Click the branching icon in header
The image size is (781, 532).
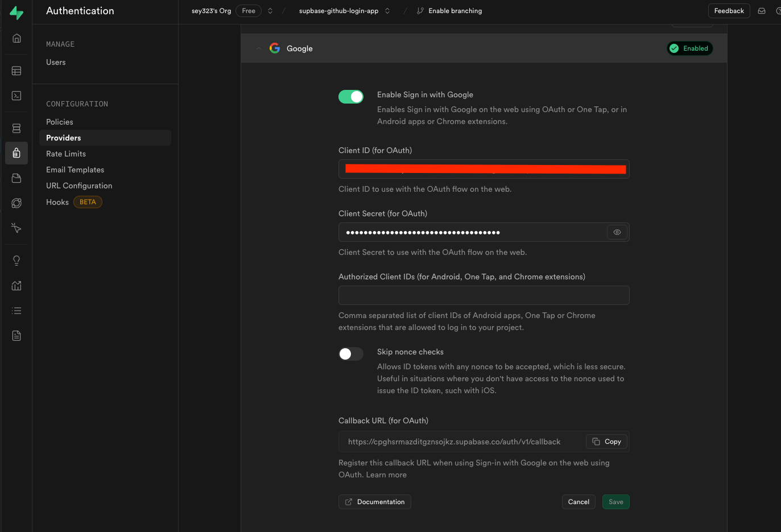pyautogui.click(x=420, y=11)
